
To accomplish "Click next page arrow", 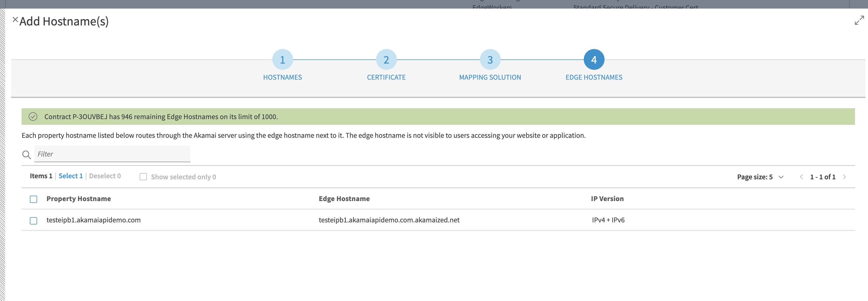I will click(844, 177).
